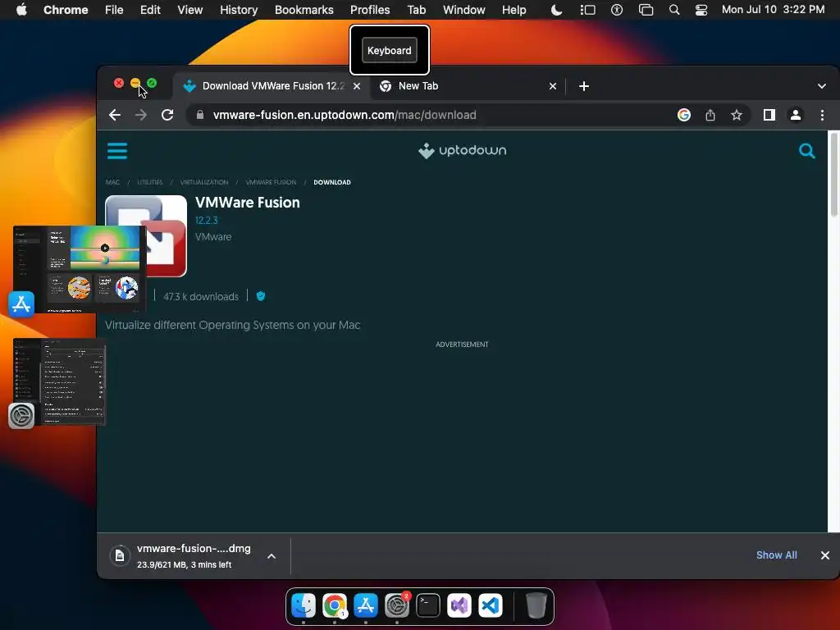Click the VMWARE FUSION breadcrumb link

click(271, 182)
